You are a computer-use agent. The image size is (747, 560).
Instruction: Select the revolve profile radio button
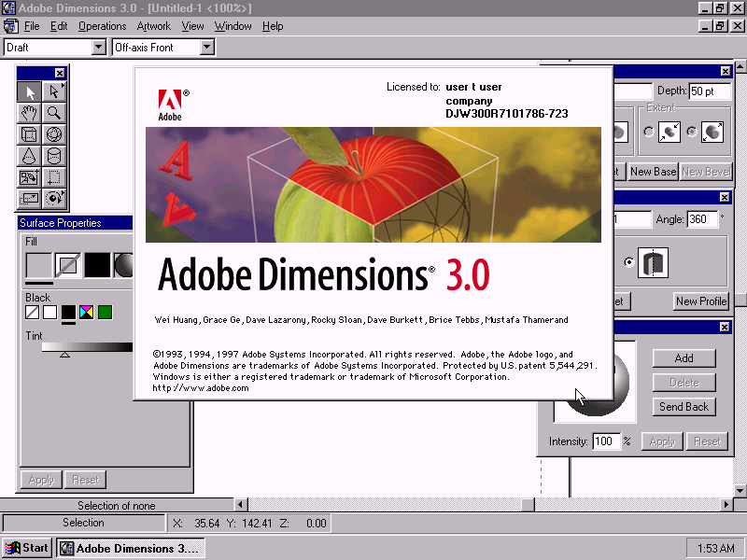(628, 262)
